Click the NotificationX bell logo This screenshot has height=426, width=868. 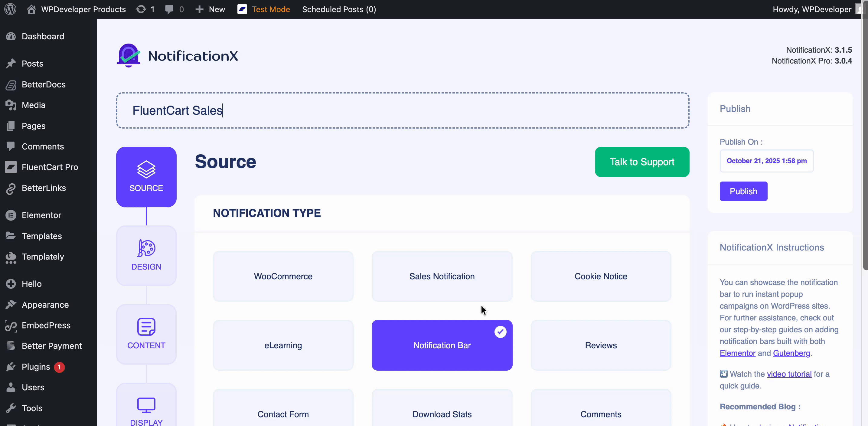pos(128,56)
